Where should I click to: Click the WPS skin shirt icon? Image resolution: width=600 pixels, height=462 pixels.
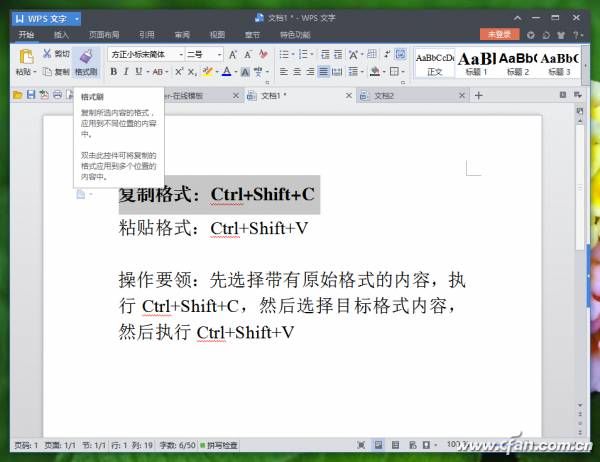click(x=561, y=35)
